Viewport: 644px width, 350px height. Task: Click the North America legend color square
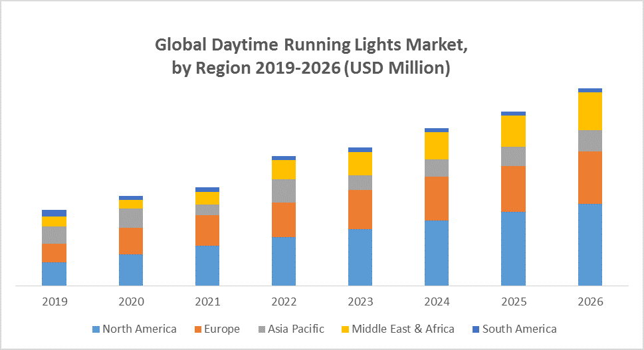pyautogui.click(x=95, y=329)
